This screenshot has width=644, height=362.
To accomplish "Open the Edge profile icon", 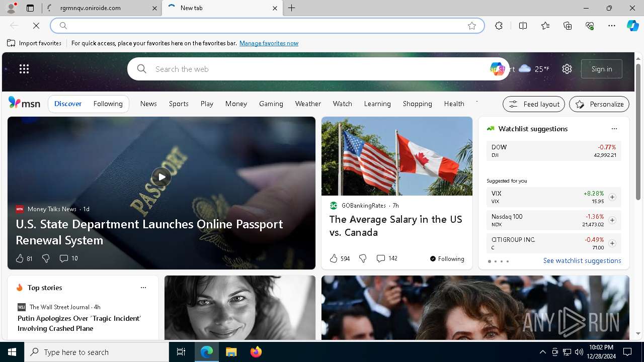I will click(x=11, y=8).
